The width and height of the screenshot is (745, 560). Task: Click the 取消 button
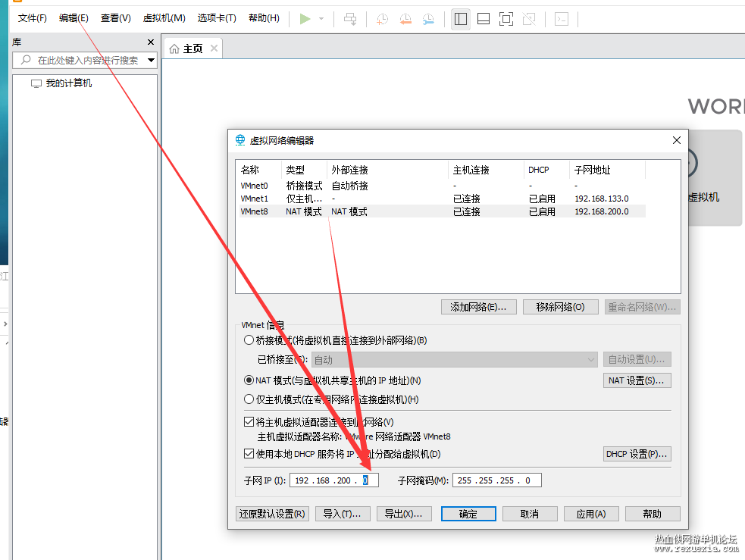coord(530,514)
